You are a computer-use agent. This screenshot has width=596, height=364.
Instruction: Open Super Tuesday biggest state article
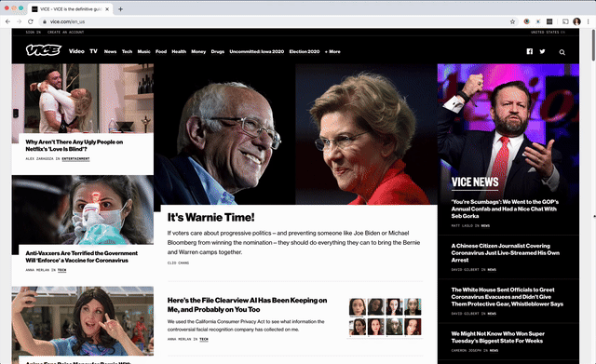[x=497, y=337]
